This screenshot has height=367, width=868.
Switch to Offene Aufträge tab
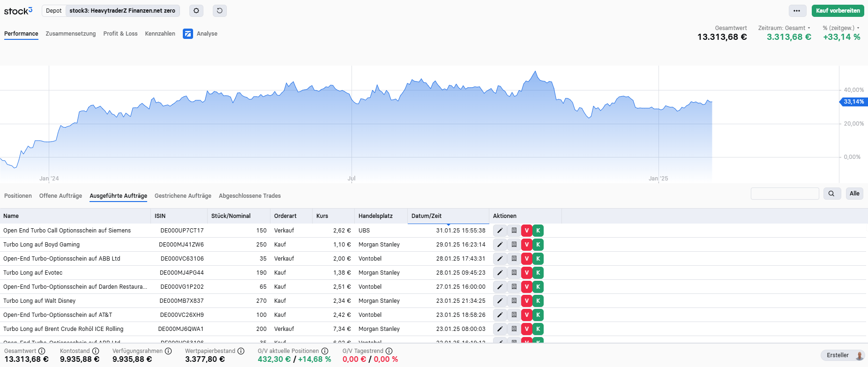(60, 196)
